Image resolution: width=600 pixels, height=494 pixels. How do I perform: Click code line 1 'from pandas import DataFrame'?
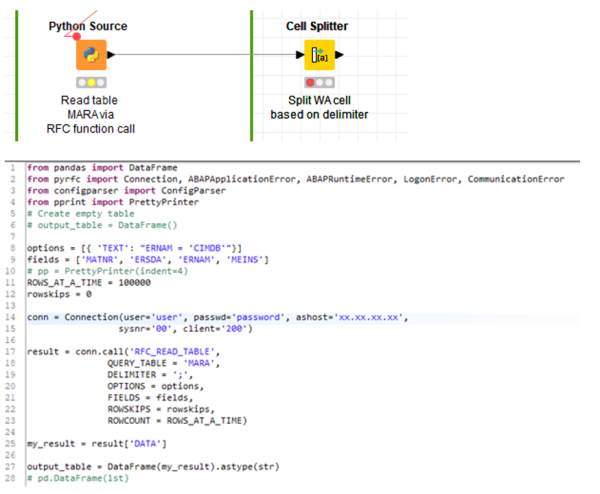point(102,168)
